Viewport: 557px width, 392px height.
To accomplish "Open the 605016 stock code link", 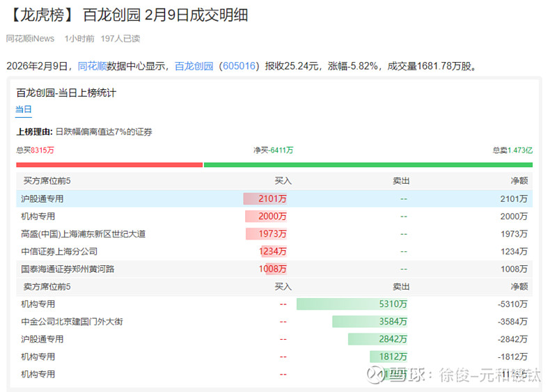I will click(239, 66).
